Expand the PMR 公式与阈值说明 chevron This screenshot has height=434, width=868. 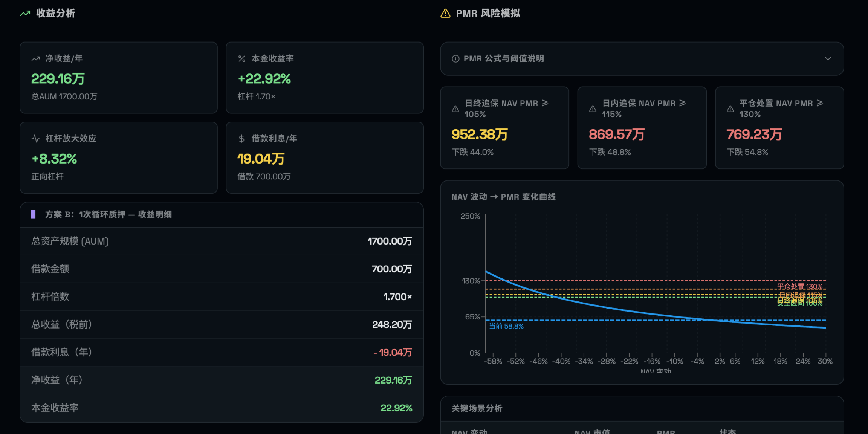click(828, 59)
